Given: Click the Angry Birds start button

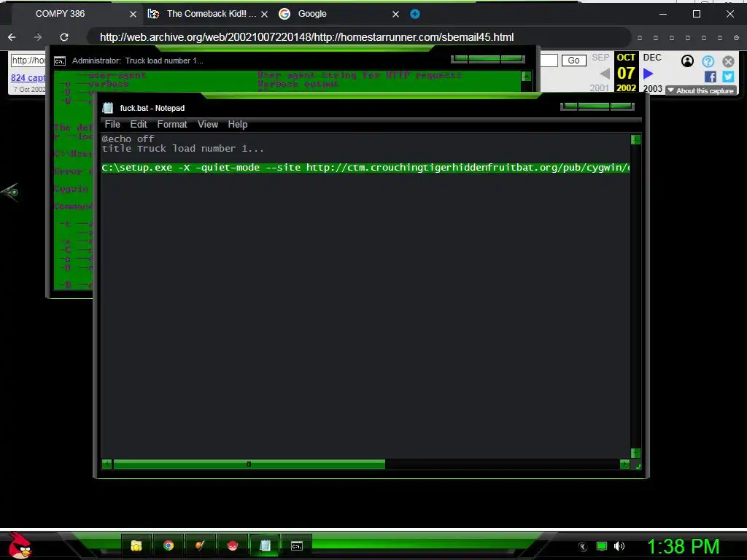Looking at the screenshot, I should [x=19, y=545].
